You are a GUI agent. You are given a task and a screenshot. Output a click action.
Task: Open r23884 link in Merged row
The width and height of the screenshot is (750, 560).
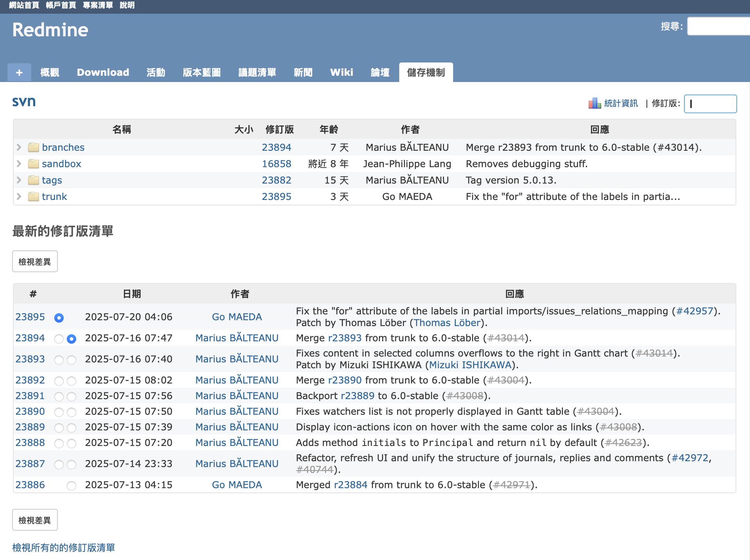(x=351, y=485)
